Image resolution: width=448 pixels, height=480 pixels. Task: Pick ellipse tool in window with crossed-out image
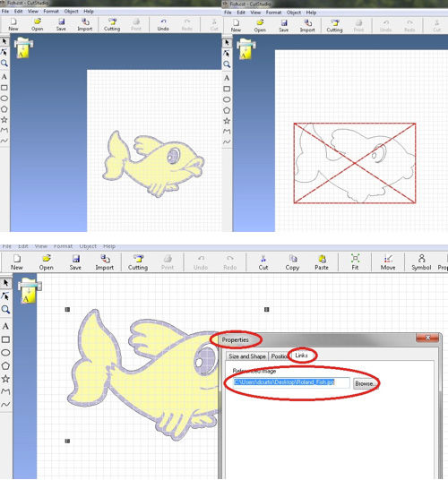(227, 99)
